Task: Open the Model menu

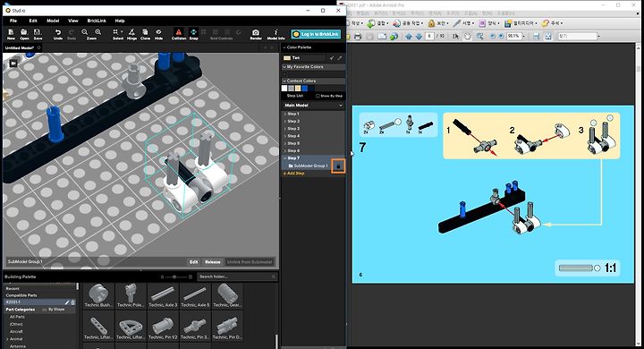Action: [53, 21]
